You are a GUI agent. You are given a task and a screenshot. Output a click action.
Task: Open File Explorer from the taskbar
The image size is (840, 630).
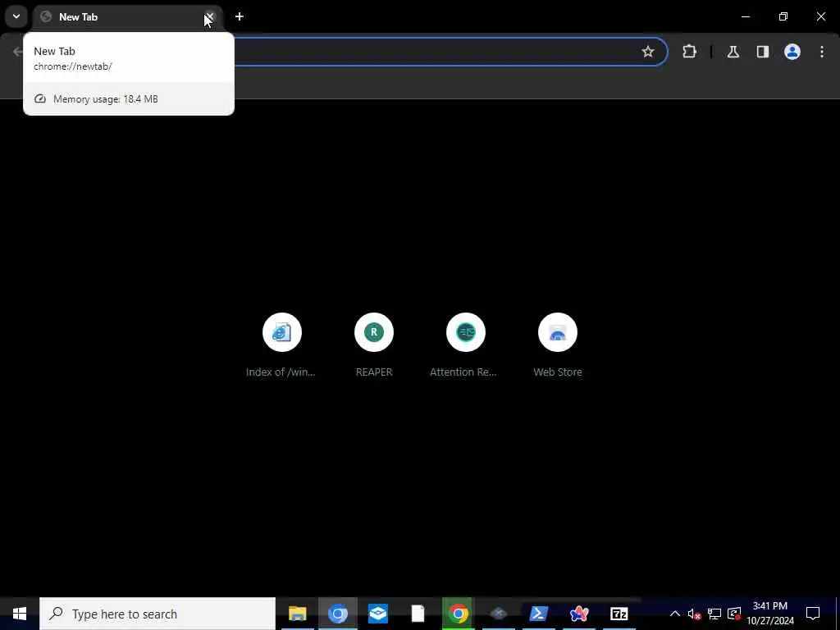tap(297, 614)
